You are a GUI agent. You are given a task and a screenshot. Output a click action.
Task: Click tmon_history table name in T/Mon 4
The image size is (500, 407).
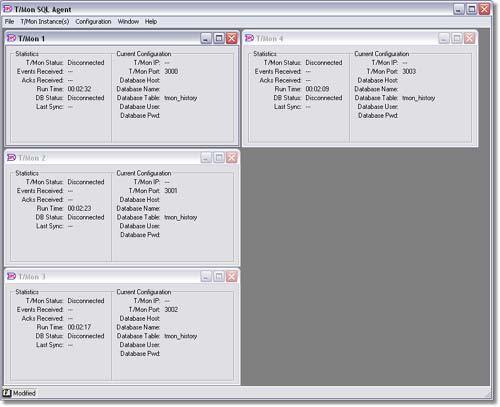(419, 98)
